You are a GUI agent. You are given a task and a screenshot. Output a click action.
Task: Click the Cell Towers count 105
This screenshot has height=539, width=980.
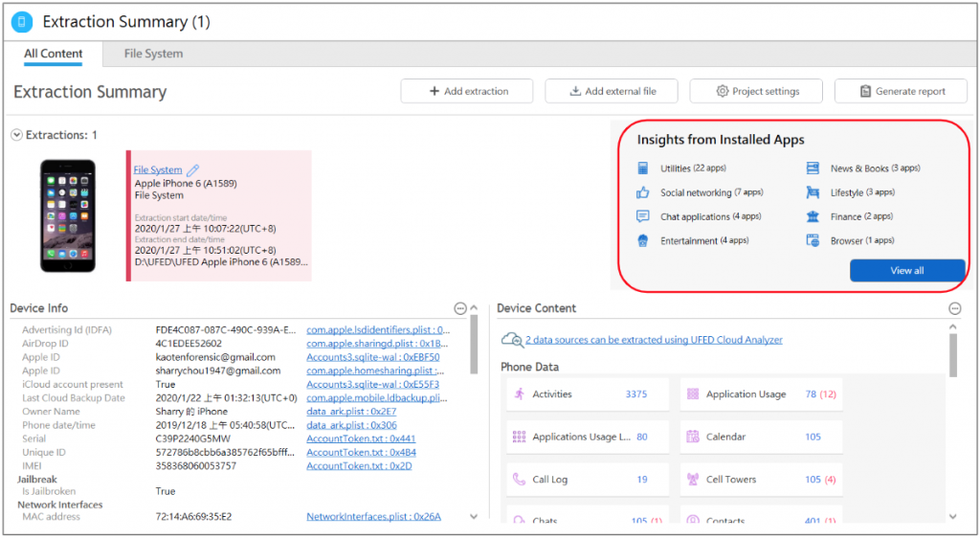point(813,479)
